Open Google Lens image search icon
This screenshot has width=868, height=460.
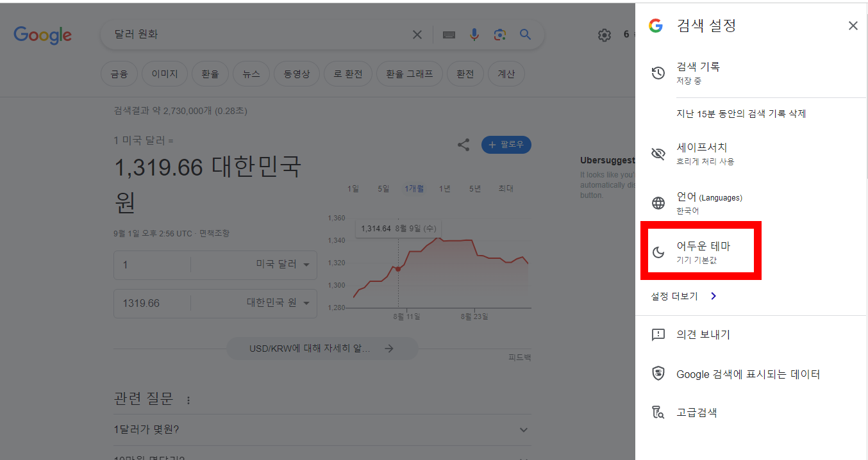tap(500, 35)
